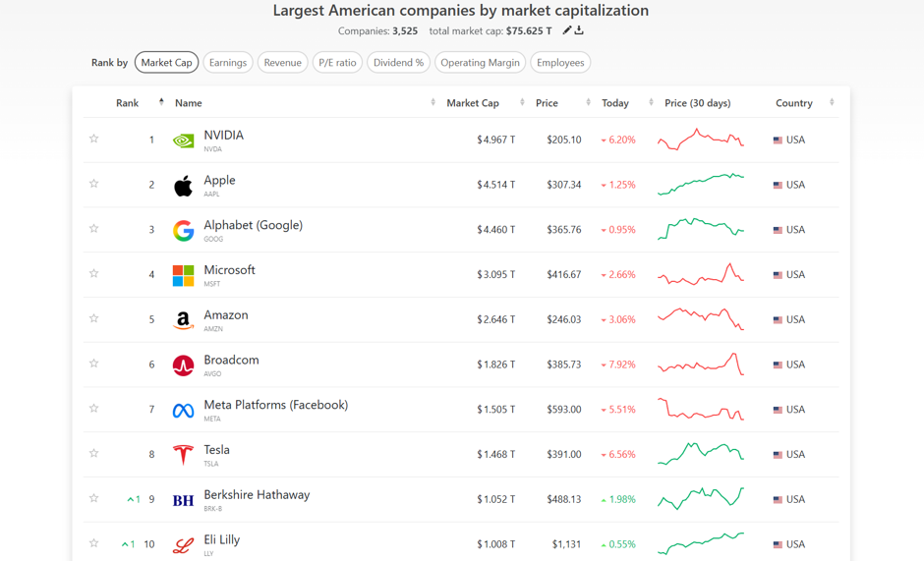924x561 pixels.
Task: Sort by Price column arrows
Action: [x=588, y=102]
